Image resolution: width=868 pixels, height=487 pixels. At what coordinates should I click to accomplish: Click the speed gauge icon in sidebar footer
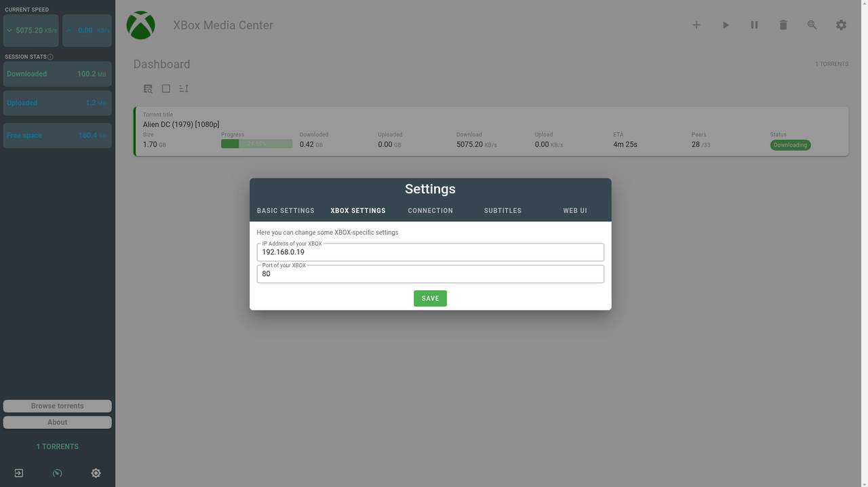(58, 473)
